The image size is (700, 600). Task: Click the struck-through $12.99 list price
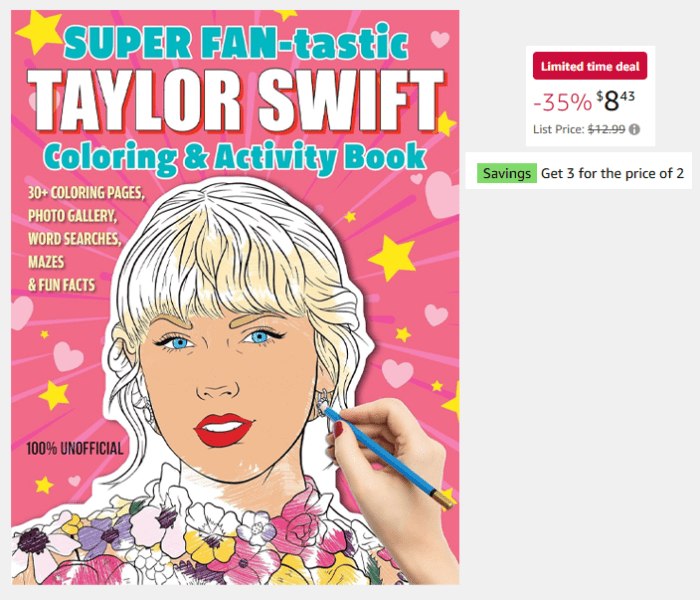606,129
